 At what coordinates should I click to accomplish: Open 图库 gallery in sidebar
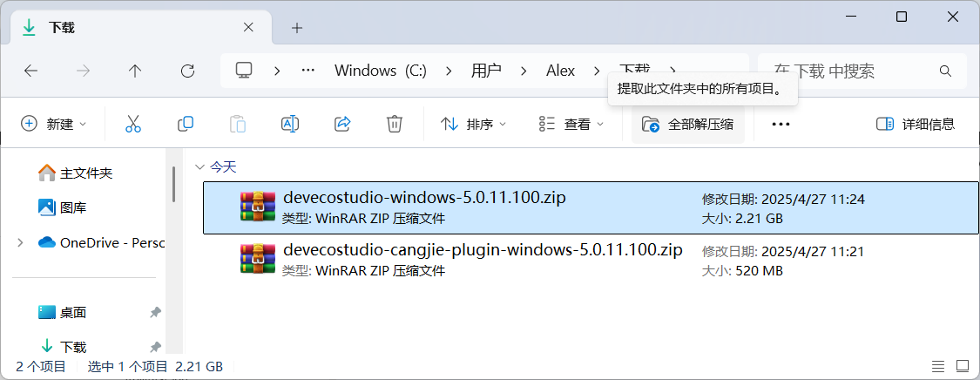(72, 207)
